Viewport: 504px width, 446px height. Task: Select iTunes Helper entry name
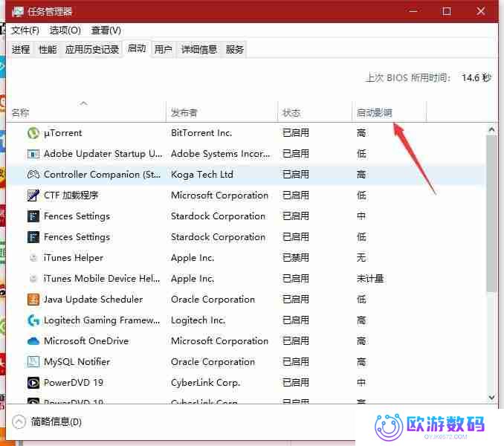(x=74, y=258)
